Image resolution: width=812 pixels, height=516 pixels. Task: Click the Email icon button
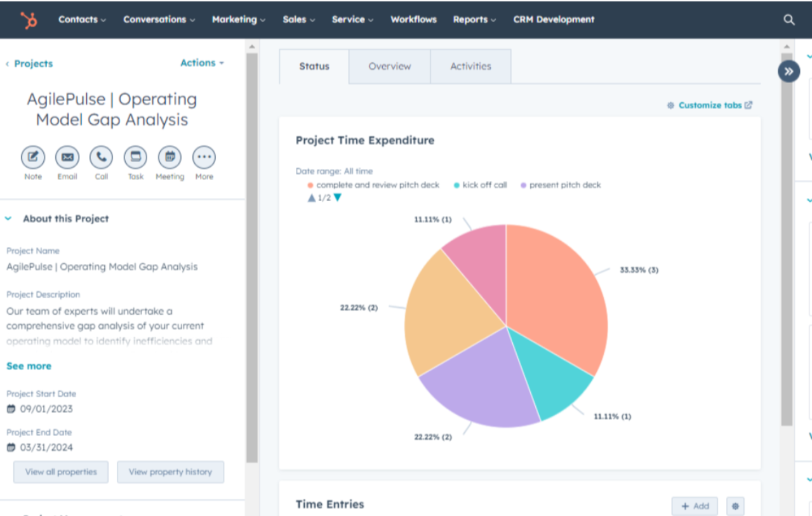coord(67,157)
